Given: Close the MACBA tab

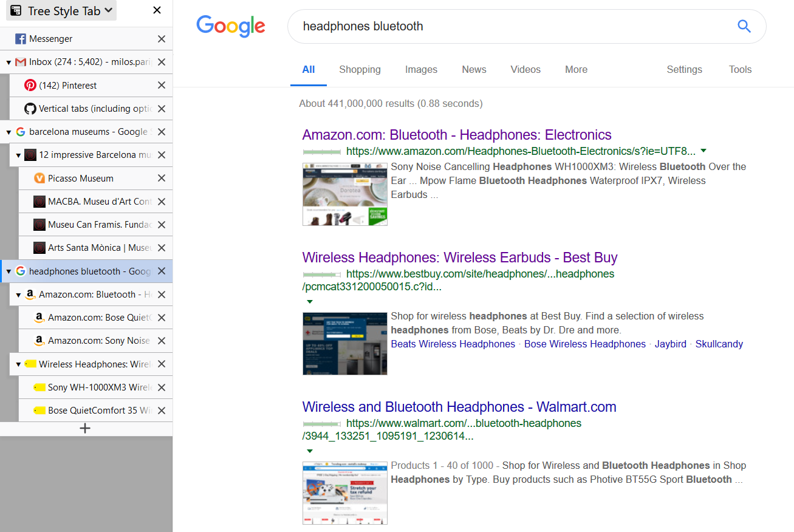Looking at the screenshot, I should (162, 202).
